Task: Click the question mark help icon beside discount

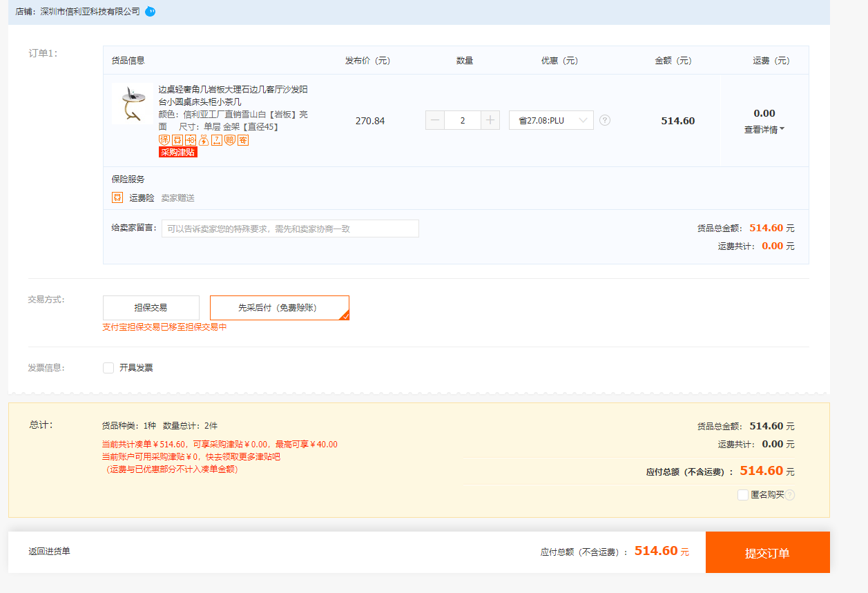Action: click(x=605, y=120)
